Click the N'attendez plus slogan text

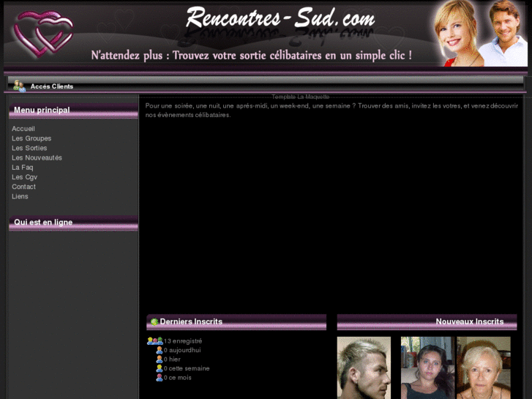[252, 56]
